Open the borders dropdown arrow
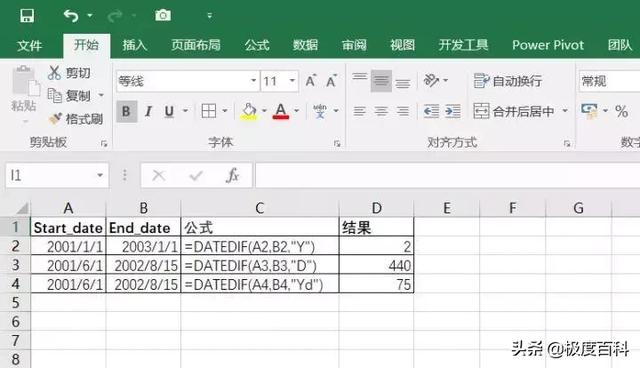The width and height of the screenshot is (640, 368). (224, 111)
